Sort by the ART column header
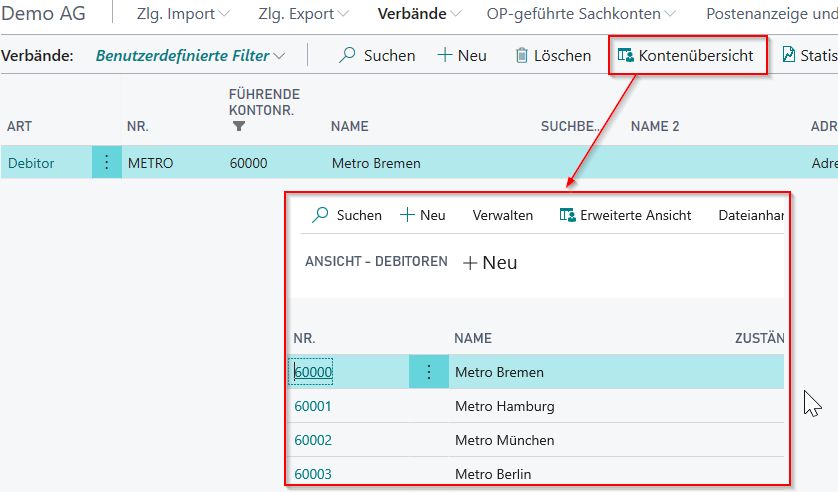Viewport: 838px width, 492px height. click(19, 127)
